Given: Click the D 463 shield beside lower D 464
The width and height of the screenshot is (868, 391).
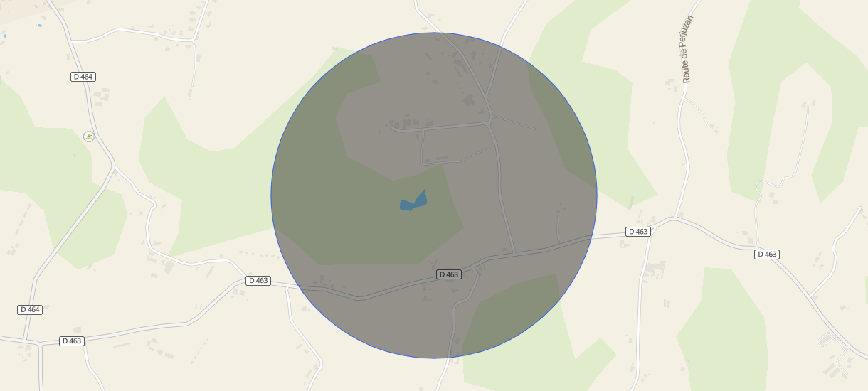Looking at the screenshot, I should point(72,341).
